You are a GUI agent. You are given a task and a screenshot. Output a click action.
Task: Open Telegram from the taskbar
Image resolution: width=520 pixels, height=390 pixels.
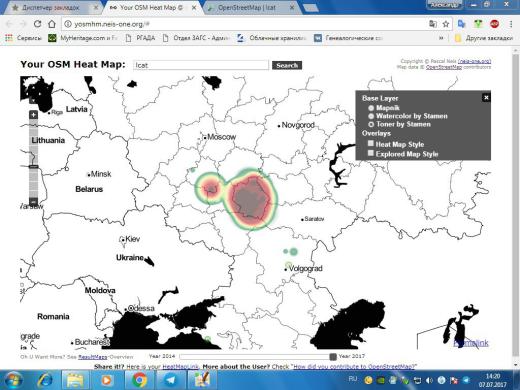171,380
